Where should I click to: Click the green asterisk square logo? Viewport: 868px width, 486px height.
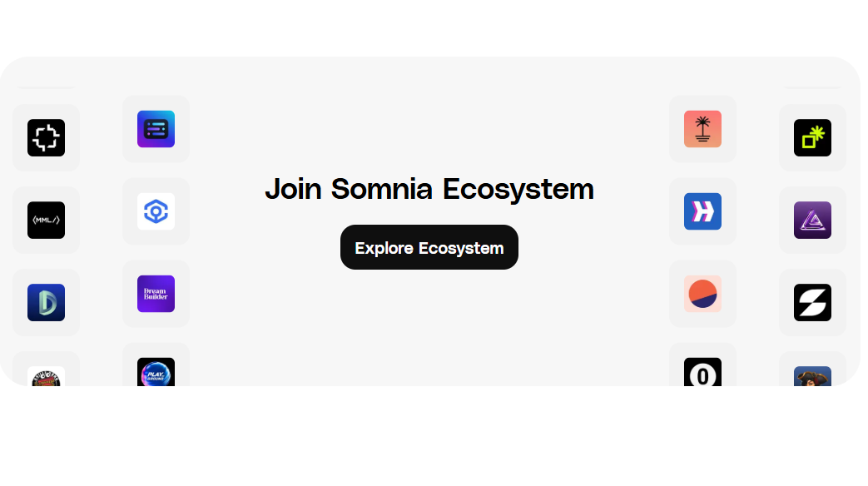(812, 137)
